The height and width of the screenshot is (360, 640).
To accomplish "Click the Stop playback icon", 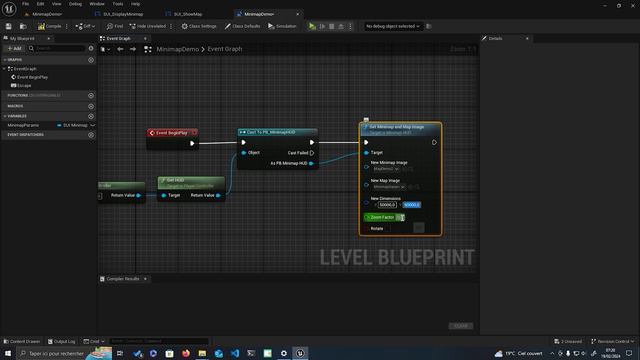I will 331,26.
